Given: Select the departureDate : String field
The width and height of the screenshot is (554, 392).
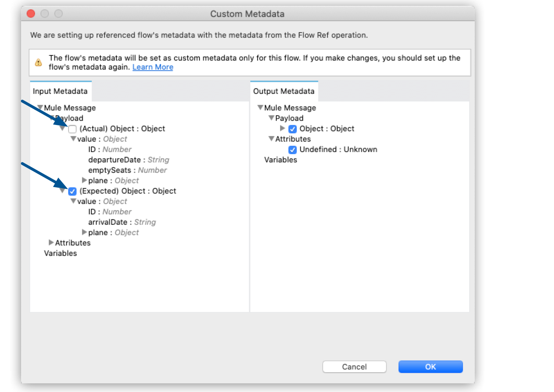Looking at the screenshot, I should coord(128,160).
